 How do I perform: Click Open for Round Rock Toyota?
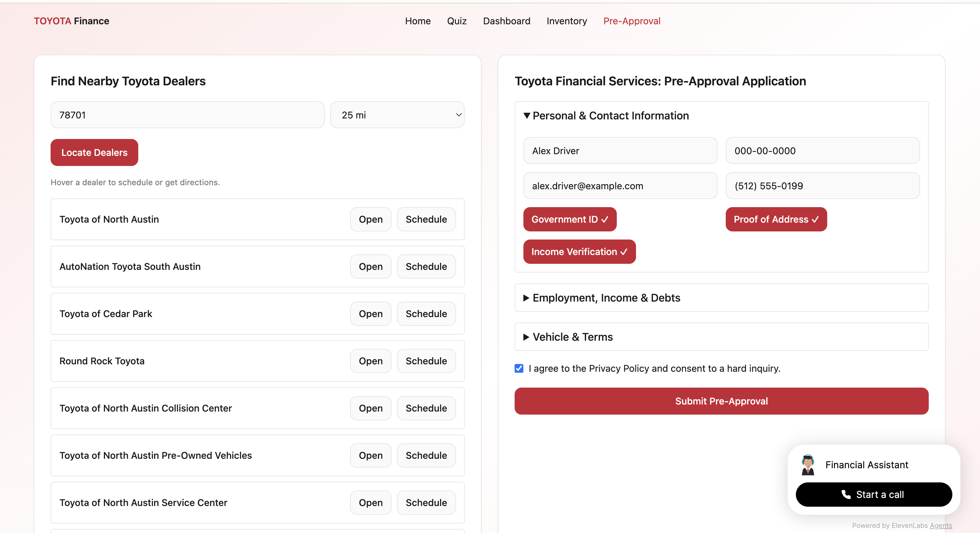coord(370,361)
